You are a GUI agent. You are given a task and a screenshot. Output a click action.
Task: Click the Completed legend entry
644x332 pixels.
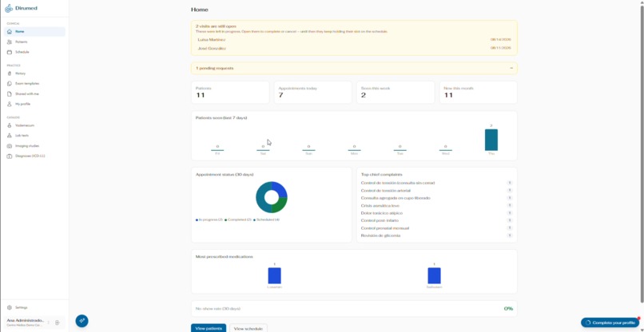(x=237, y=220)
